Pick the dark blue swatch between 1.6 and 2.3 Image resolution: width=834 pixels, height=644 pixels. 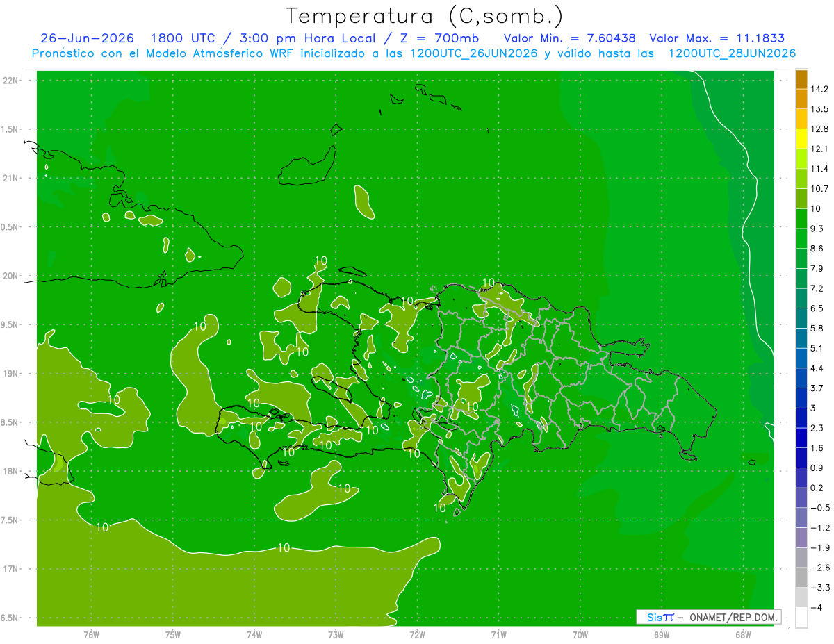tap(801, 438)
